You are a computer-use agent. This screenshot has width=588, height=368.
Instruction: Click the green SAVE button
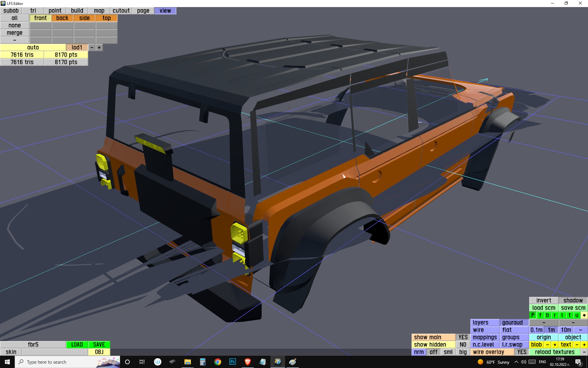point(99,344)
